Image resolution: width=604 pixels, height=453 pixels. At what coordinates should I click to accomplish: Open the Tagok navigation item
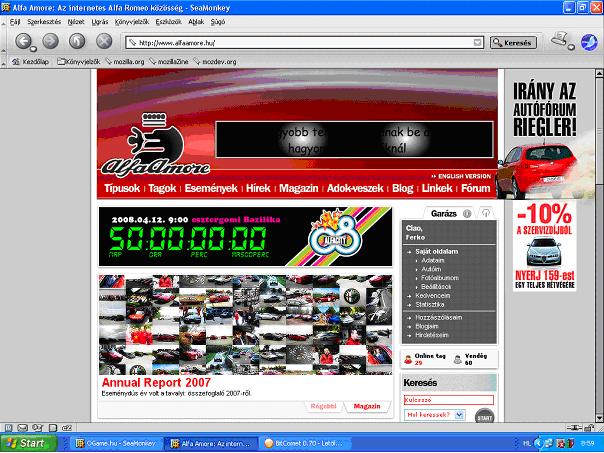coord(162,188)
